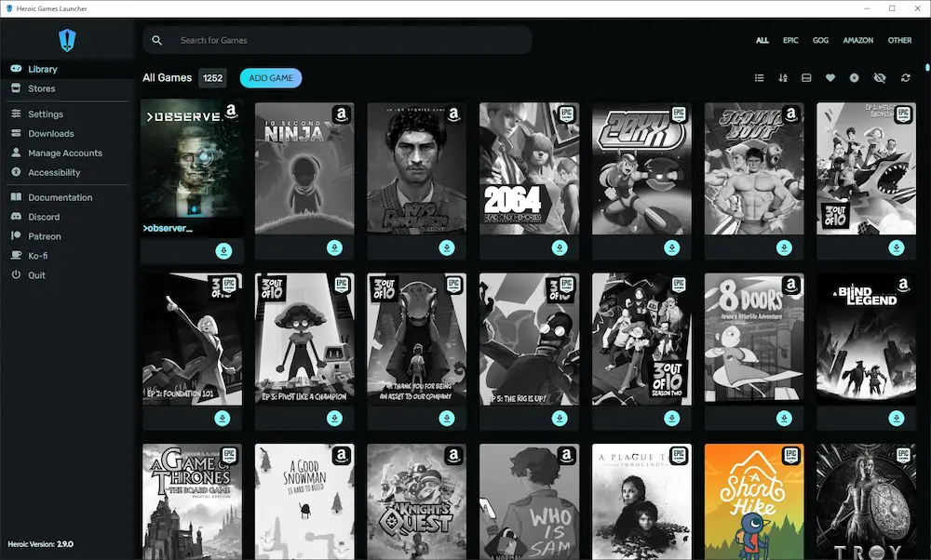The height and width of the screenshot is (560, 931).
Task: Click the Heroic shield logo
Action: point(66,39)
